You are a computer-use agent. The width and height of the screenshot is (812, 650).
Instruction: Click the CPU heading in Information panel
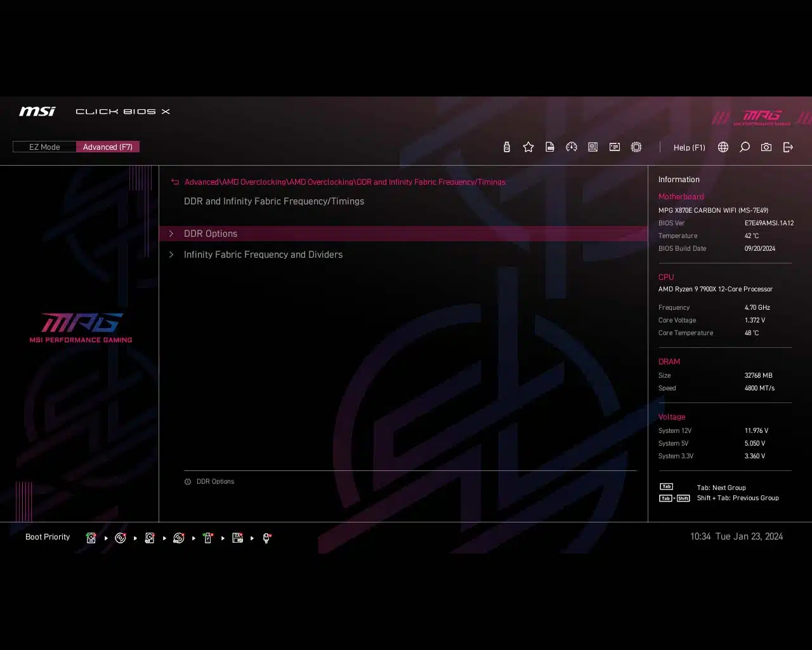[x=666, y=277]
